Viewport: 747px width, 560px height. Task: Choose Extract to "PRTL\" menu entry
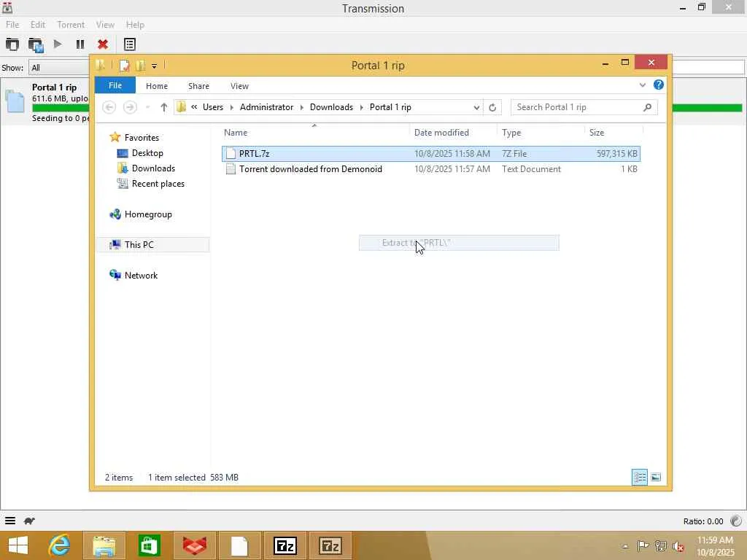[459, 243]
